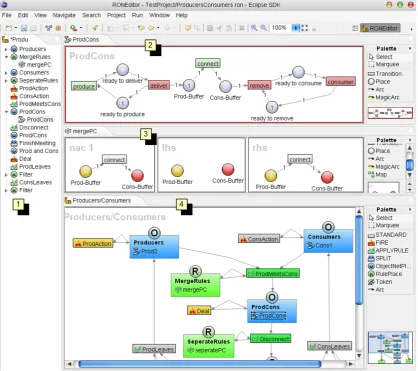418x371 pixels.
Task: Open the Search menu
Action: 91,15
